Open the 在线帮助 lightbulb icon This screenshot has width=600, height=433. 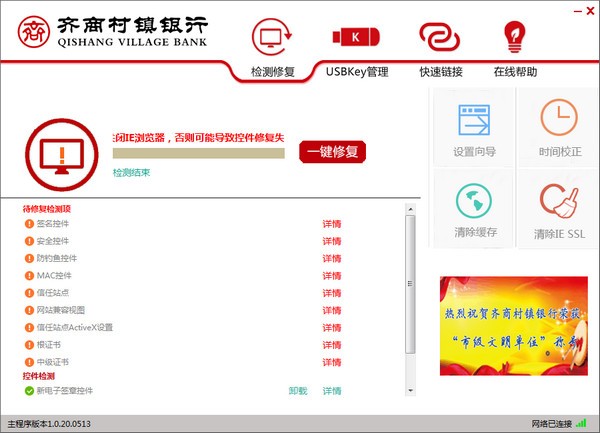pyautogui.click(x=514, y=37)
